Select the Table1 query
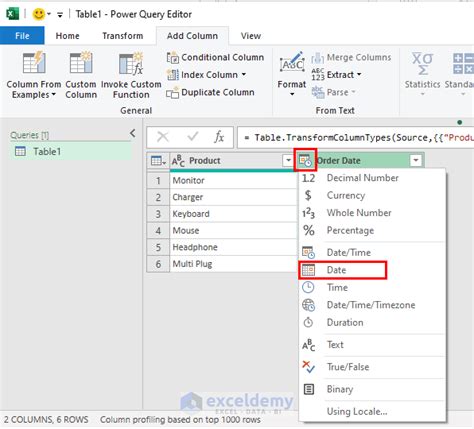The width and height of the screenshot is (474, 429). point(71,152)
